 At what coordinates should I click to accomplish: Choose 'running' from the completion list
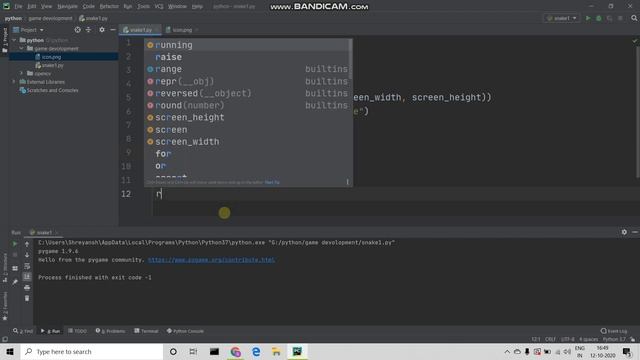247,45
